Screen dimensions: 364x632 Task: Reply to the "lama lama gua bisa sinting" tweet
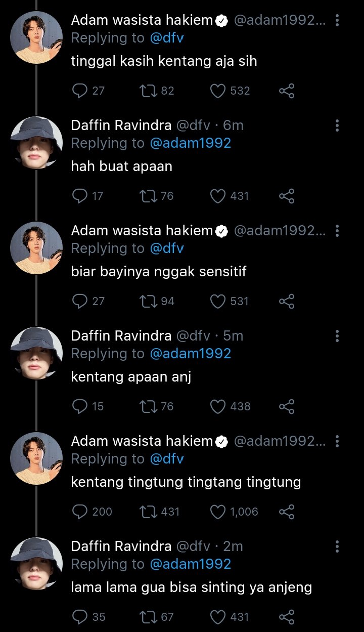(80, 617)
